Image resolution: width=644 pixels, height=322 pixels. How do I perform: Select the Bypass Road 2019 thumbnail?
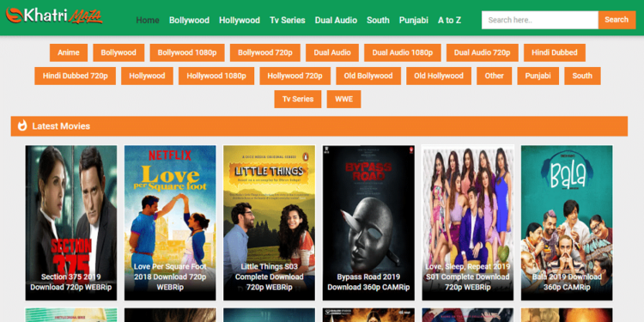pos(368,222)
